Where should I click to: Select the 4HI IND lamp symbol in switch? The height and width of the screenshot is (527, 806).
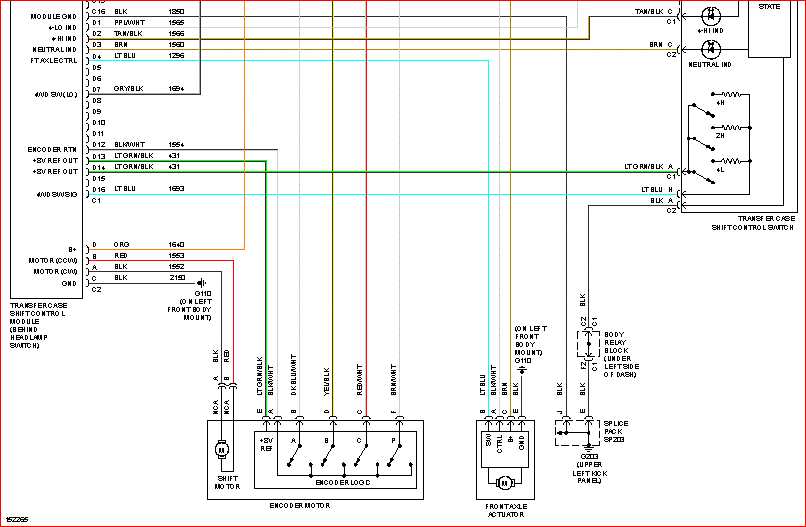pyautogui.click(x=711, y=16)
